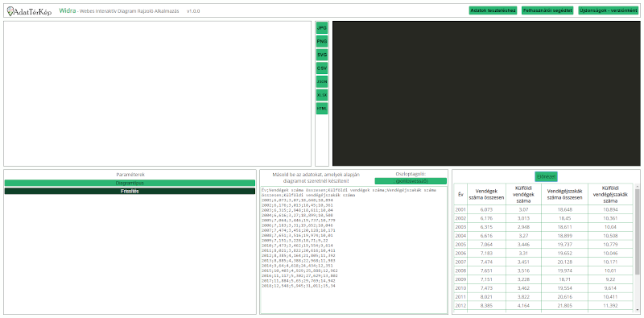Open Felhasználói segédlet user guide
This screenshot has height=318, width=644.
(x=547, y=10)
